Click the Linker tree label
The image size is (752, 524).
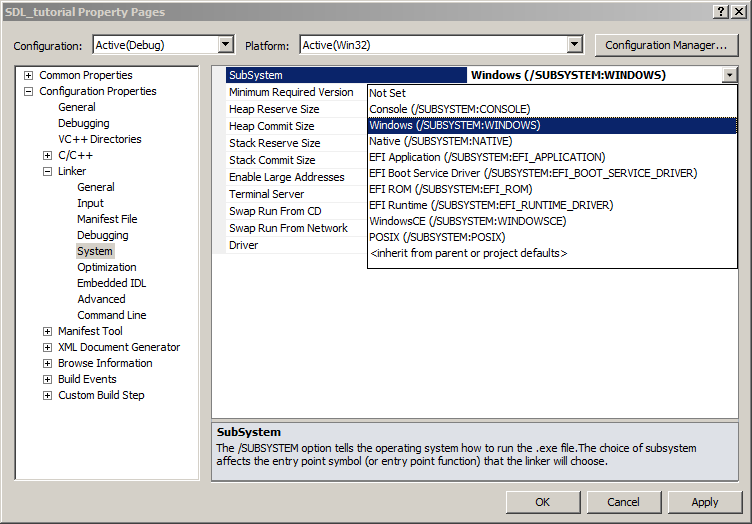(x=72, y=171)
